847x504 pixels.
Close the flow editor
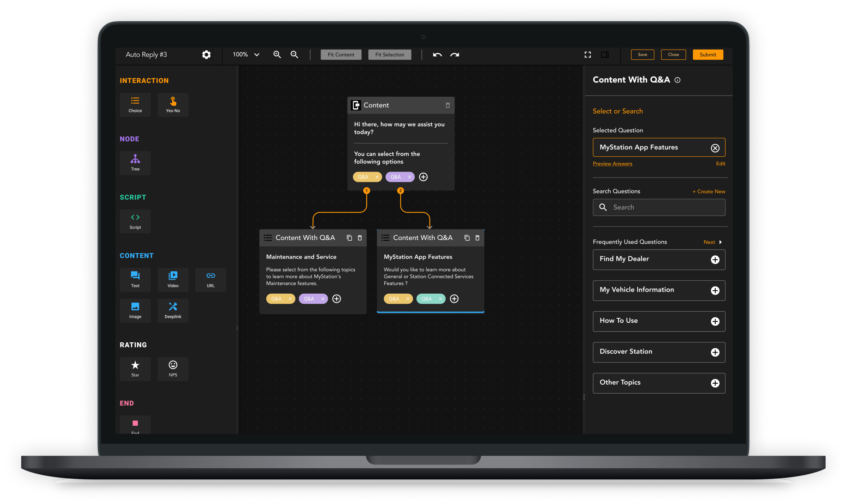pos(673,54)
